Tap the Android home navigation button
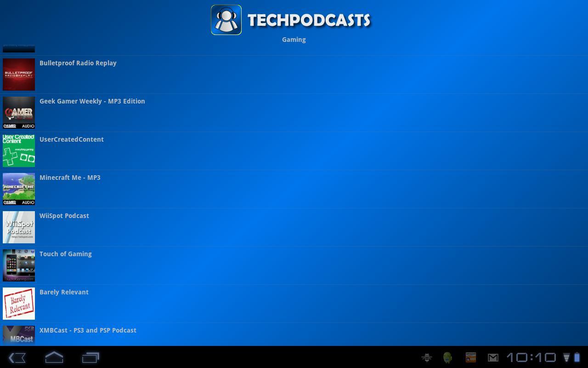 coord(54,357)
